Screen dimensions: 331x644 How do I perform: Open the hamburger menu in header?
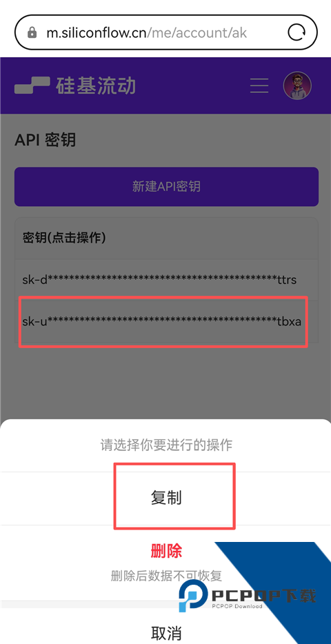tap(259, 85)
